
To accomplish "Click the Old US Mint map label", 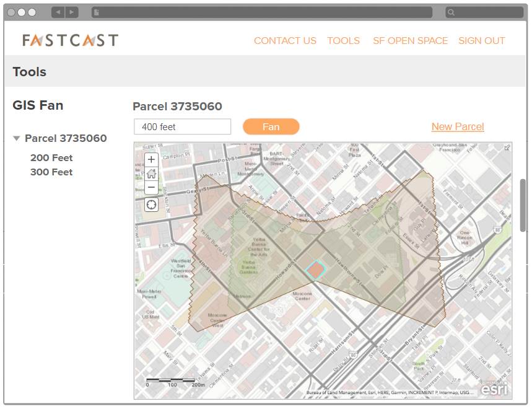I will click(x=150, y=314).
